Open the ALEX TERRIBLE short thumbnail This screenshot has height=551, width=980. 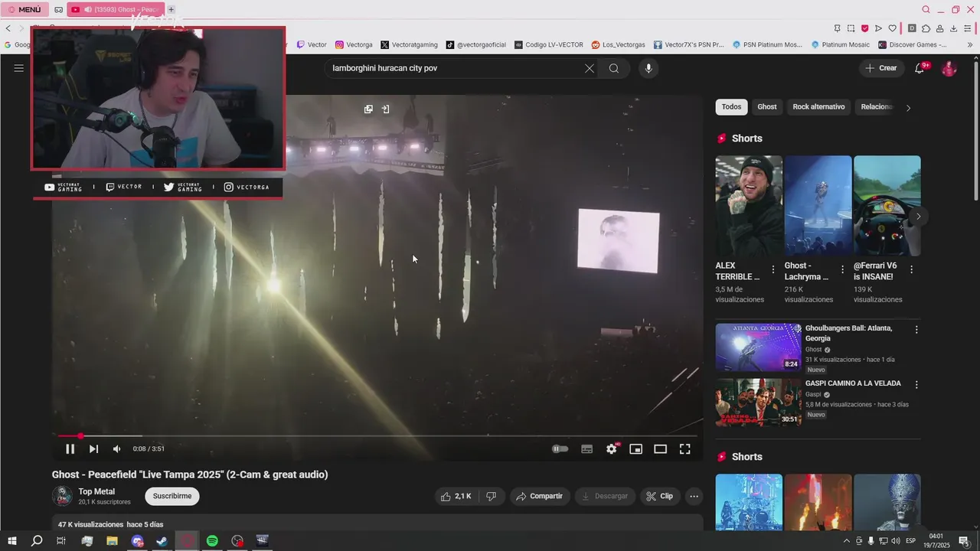[x=749, y=206]
